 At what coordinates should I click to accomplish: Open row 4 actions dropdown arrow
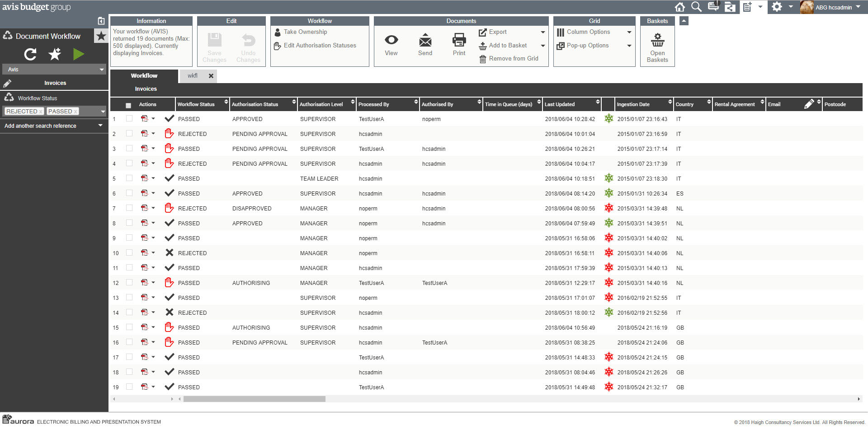click(153, 163)
